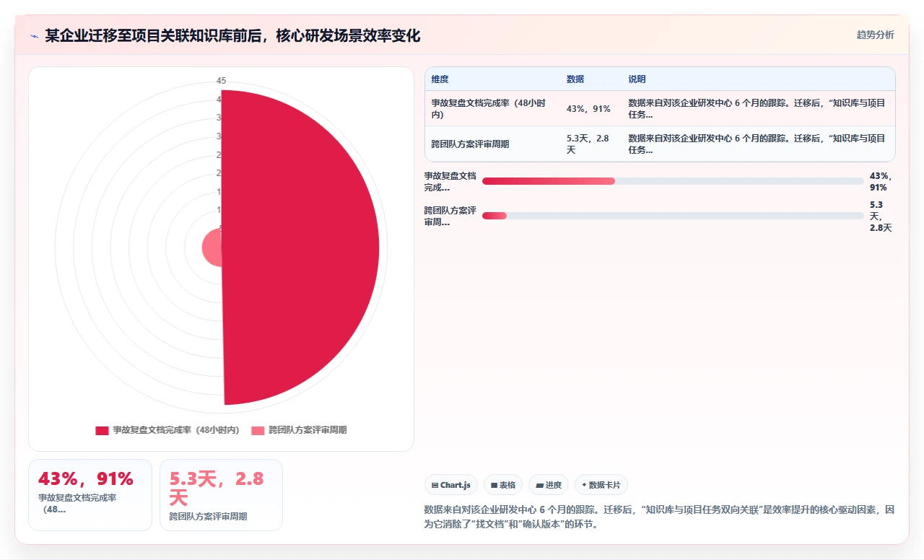Click table cell 事故复盘文档完成率（48小时内）
This screenshot has width=924, height=560.
coord(493,109)
